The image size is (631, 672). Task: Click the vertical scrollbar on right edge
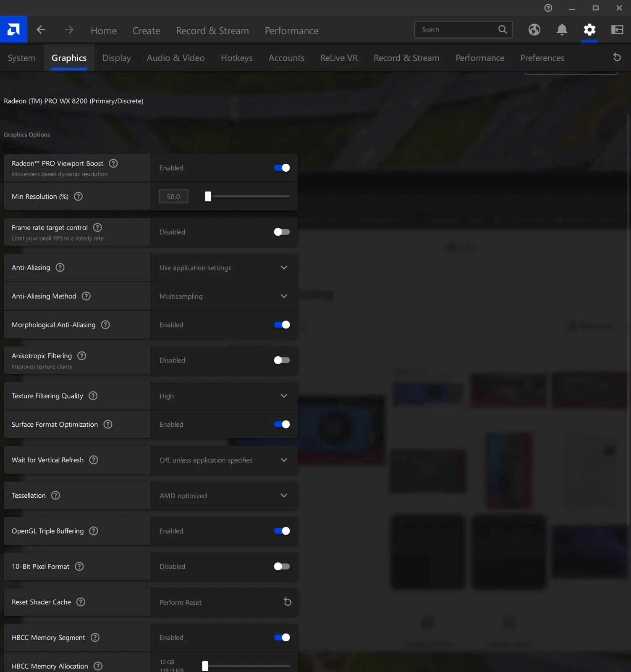click(x=628, y=319)
